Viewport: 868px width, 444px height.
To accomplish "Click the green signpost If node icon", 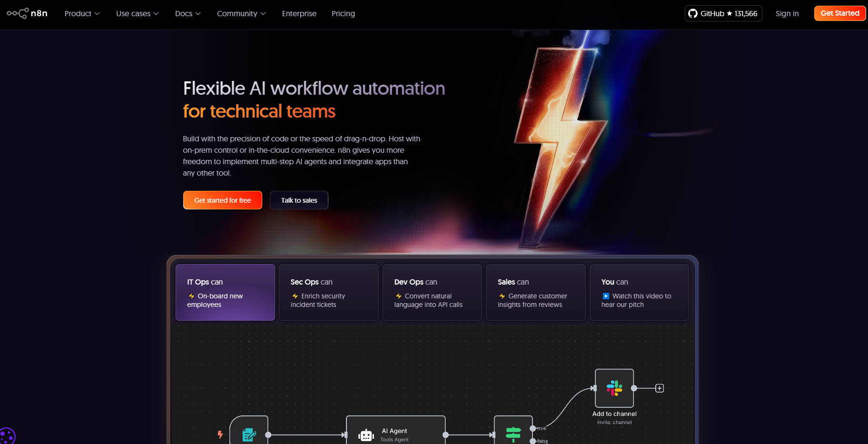I will click(x=513, y=434).
